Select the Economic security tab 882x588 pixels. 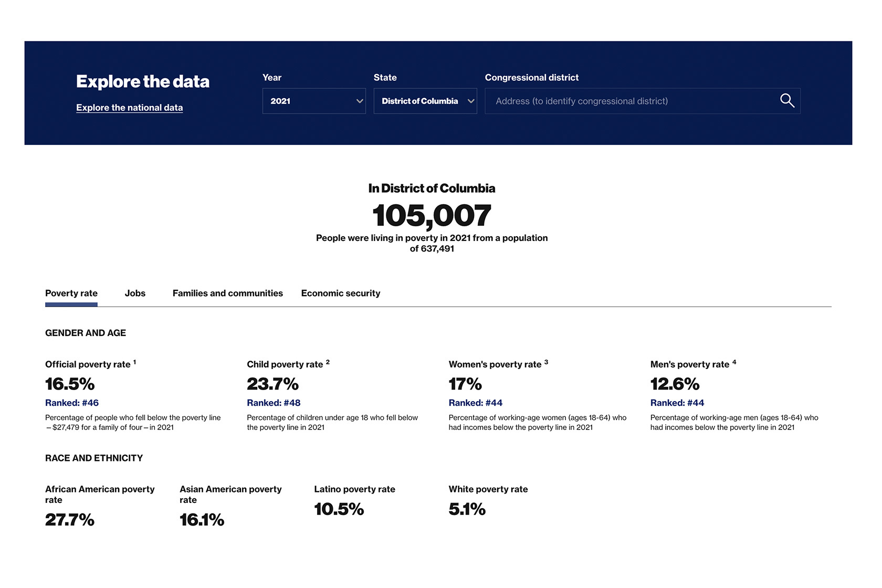pos(340,293)
